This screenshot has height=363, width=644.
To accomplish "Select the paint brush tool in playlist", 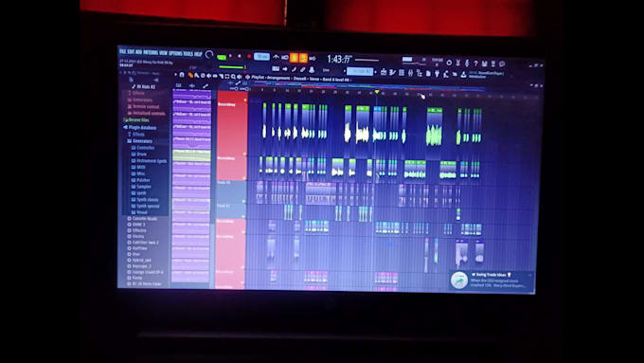I will click(197, 76).
